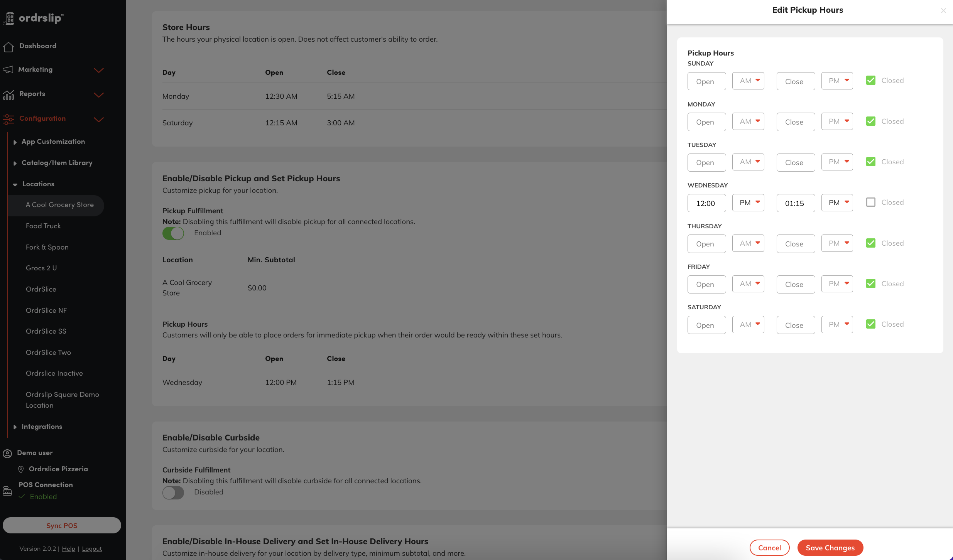The image size is (953, 560).
Task: Collapse the Marketing menu chevron
Action: (x=99, y=70)
